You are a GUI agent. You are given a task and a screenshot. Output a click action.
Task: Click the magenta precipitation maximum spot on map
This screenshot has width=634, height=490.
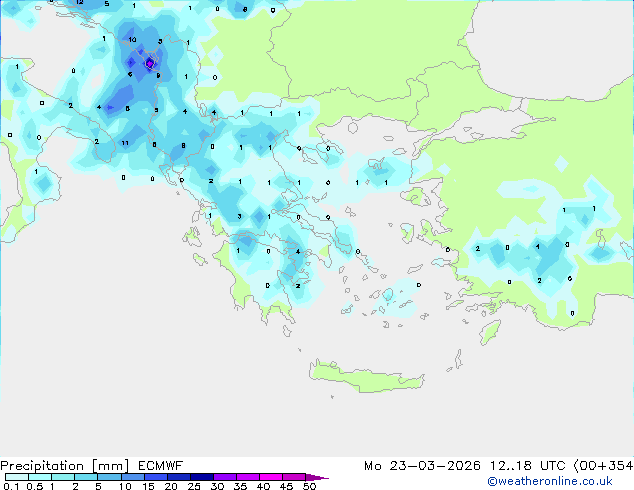coord(150,63)
